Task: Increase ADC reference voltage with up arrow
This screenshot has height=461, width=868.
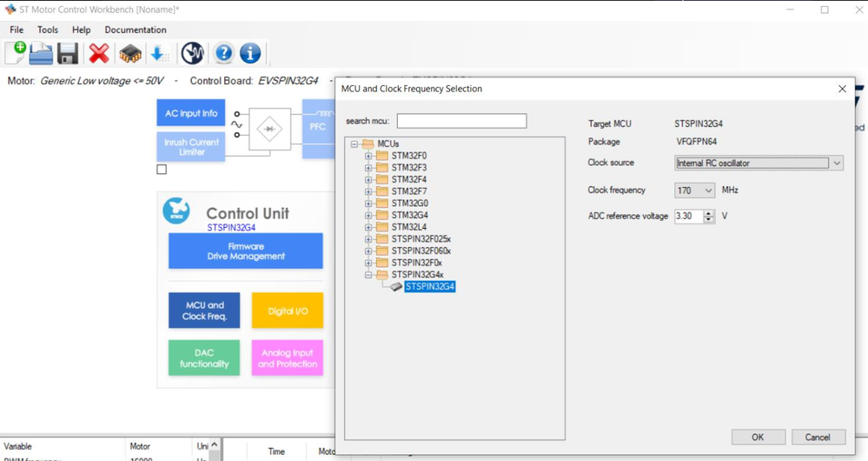Action: 709,213
